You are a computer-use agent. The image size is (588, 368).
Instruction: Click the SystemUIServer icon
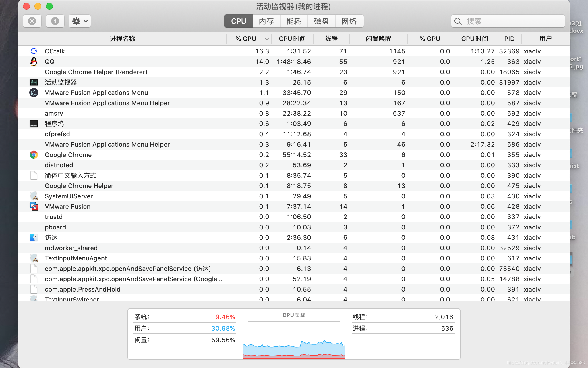coord(34,196)
